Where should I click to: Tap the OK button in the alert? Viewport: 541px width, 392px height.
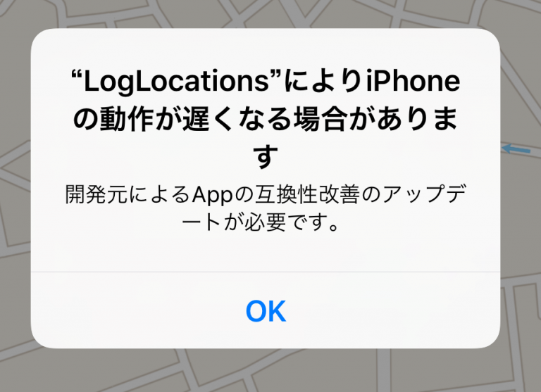266,311
